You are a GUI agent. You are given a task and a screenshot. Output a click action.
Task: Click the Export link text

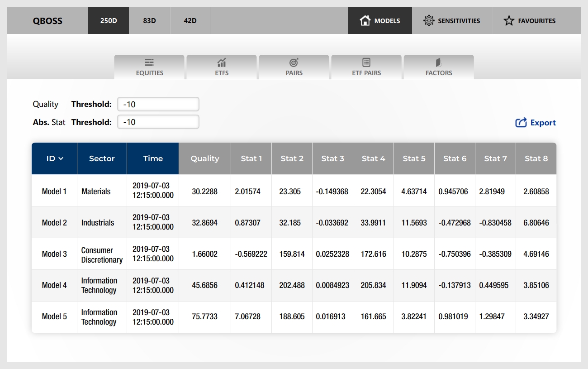coord(543,123)
